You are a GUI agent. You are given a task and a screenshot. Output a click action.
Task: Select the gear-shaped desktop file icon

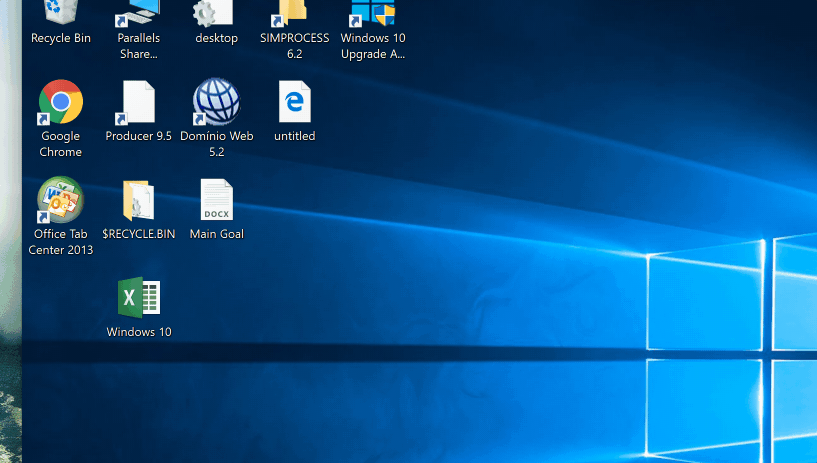216,12
